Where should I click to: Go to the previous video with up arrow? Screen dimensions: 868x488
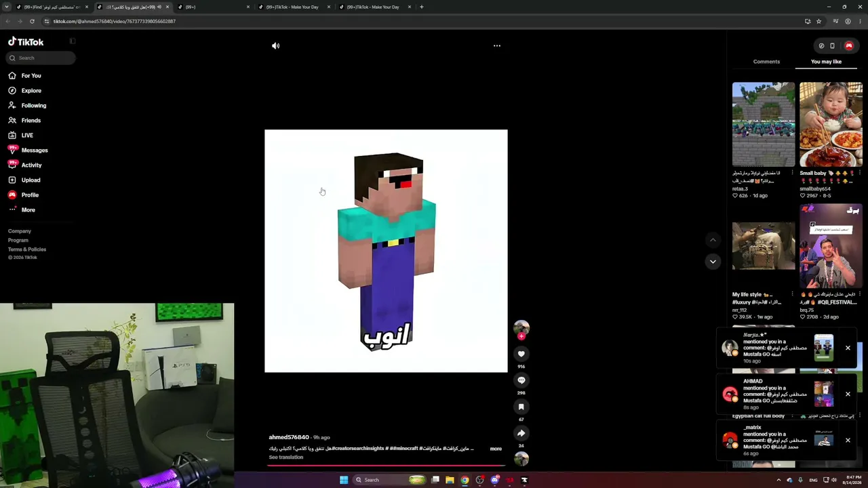713,240
